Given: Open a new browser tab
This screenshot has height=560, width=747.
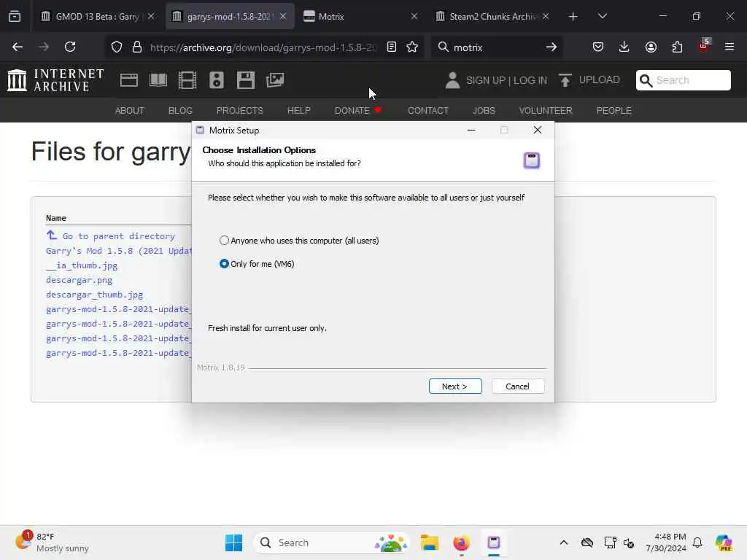Looking at the screenshot, I should point(573,16).
